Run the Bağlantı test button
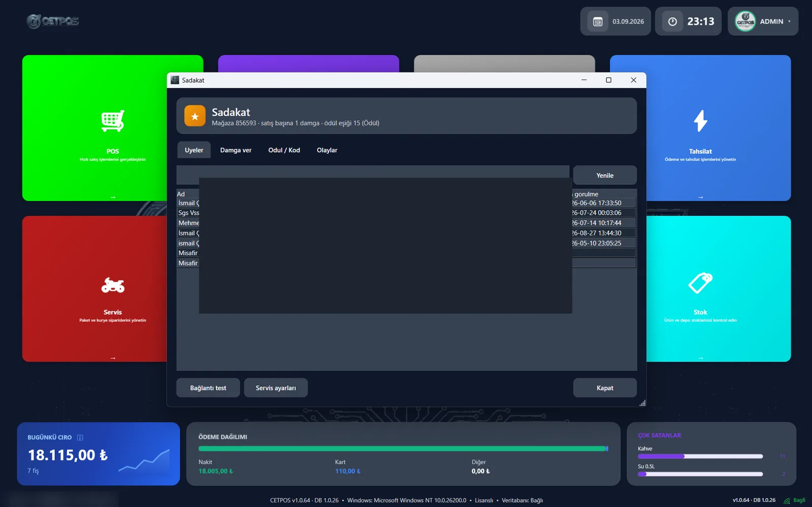The height and width of the screenshot is (507, 812). coord(208,388)
